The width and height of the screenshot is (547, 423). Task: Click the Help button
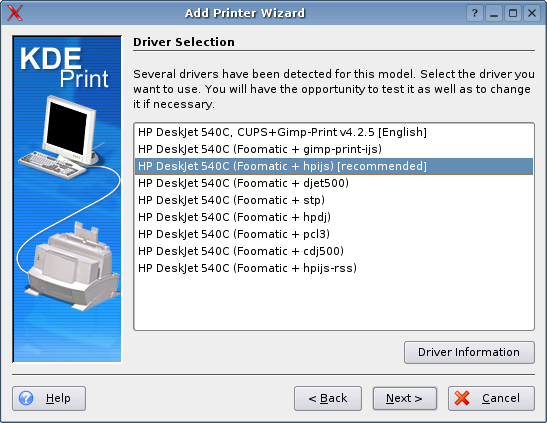pos(49,398)
